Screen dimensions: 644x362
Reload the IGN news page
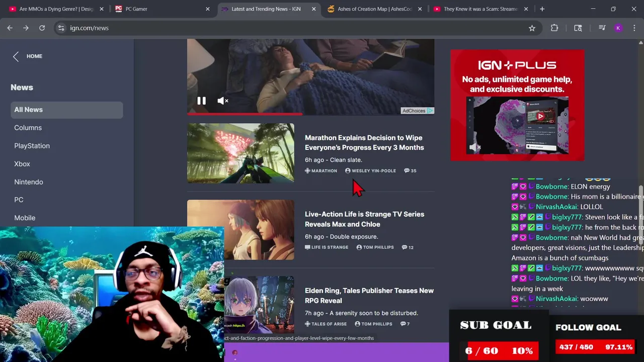tap(42, 28)
